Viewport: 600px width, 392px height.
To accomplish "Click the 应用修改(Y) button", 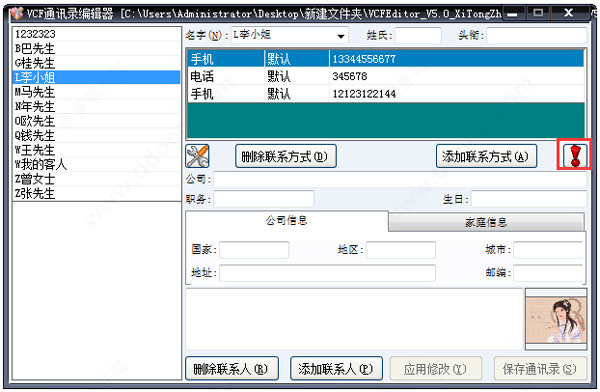I will point(436,369).
